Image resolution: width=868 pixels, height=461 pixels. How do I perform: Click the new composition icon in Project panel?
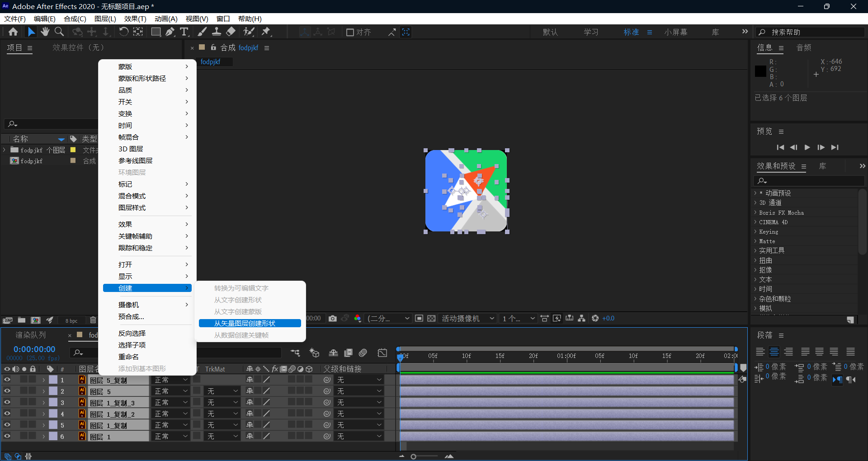[x=36, y=320]
